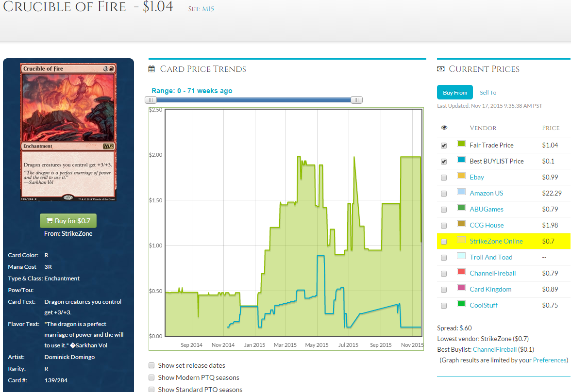Open the Amazon US vendor link
This screenshot has height=392, width=571.
486,193
